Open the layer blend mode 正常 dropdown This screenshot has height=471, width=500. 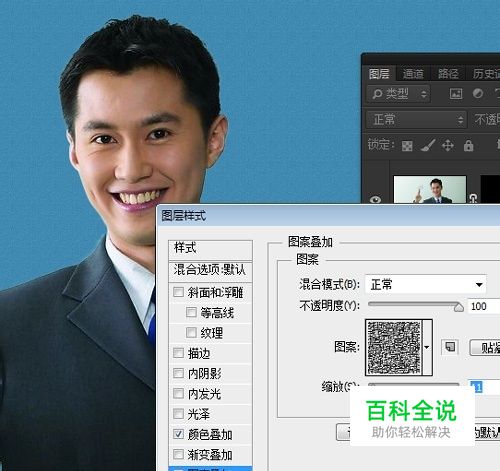pyautogui.click(x=416, y=120)
